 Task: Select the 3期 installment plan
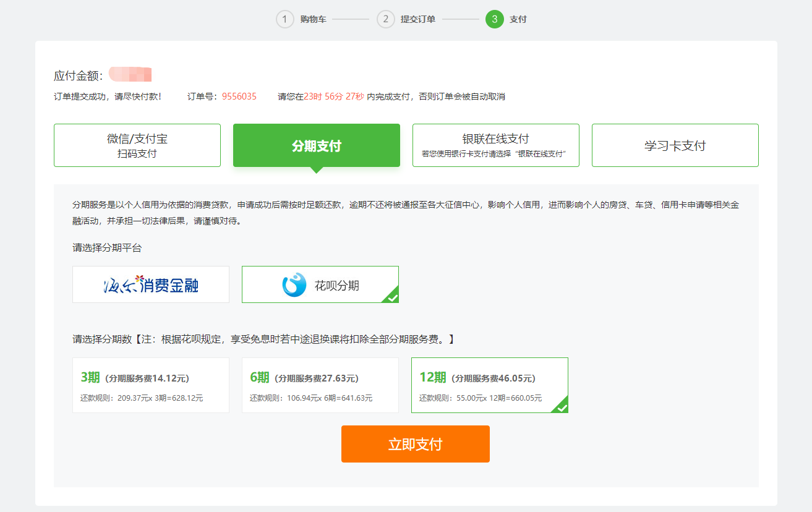150,385
